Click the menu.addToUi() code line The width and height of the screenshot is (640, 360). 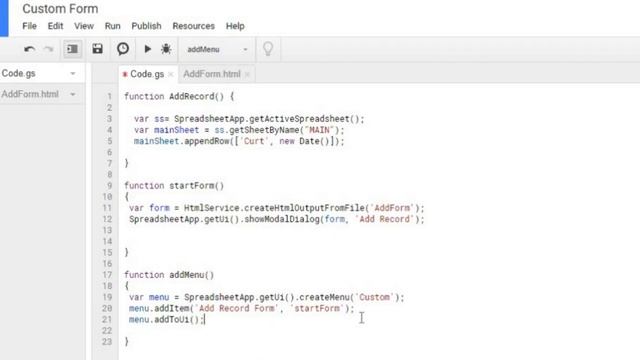[167, 320]
